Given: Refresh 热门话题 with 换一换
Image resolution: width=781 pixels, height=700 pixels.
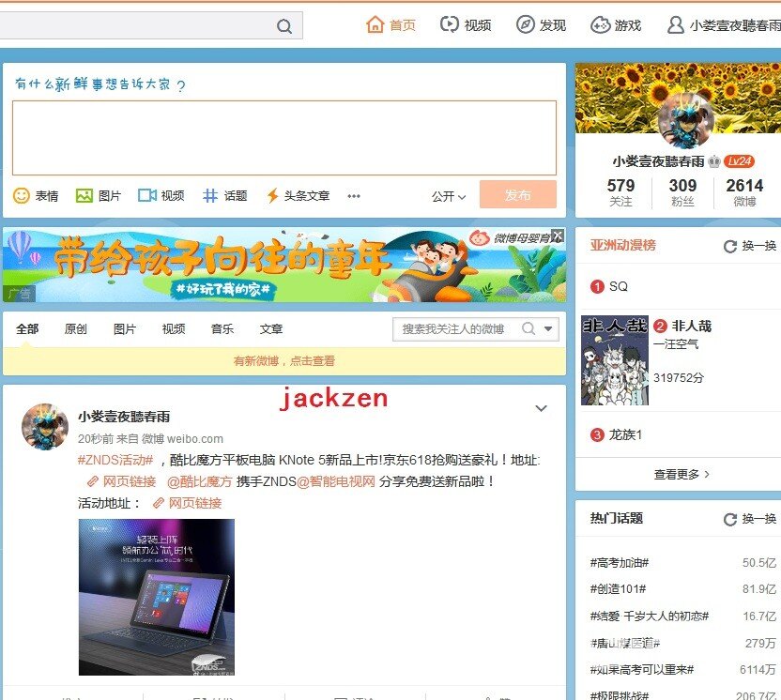Looking at the screenshot, I should click(x=750, y=519).
